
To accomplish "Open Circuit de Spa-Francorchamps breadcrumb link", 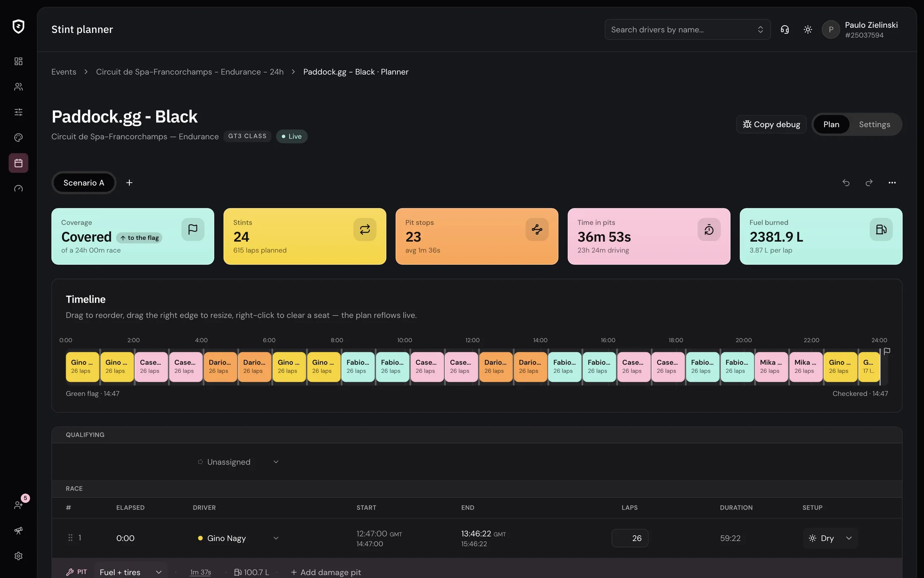I will pos(190,72).
